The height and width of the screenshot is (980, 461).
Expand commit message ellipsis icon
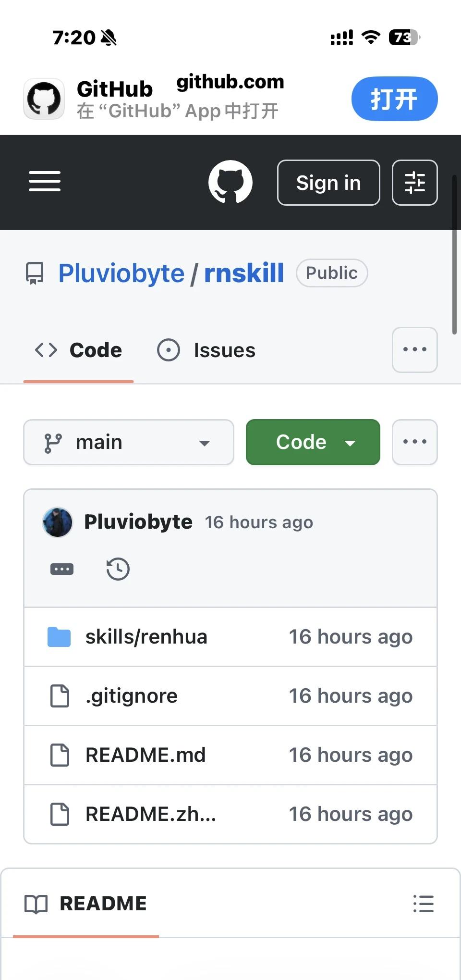coord(62,569)
